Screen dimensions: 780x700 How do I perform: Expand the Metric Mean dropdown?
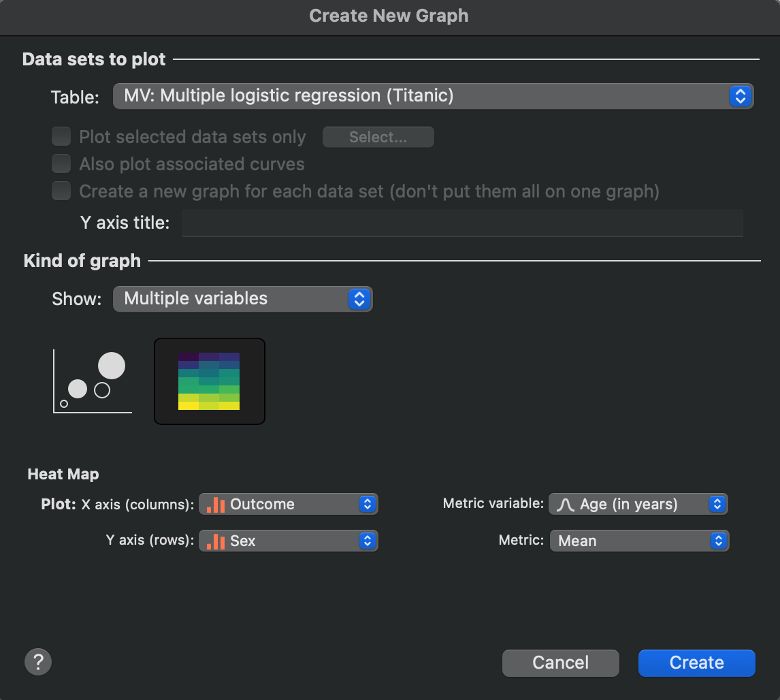click(x=638, y=541)
